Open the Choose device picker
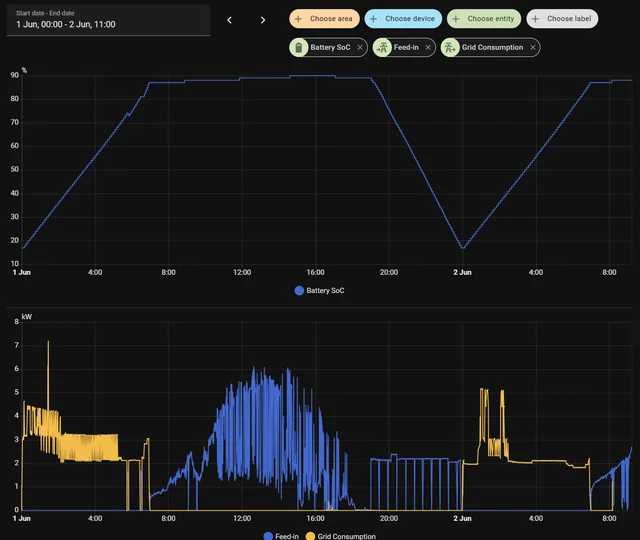Viewport: 640px width, 540px height. click(x=402, y=19)
